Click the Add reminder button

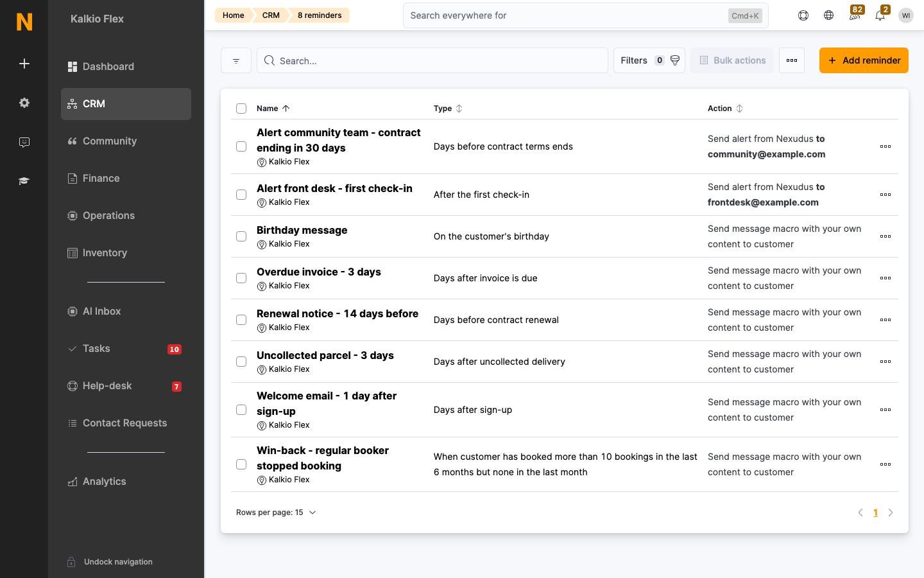864,60
